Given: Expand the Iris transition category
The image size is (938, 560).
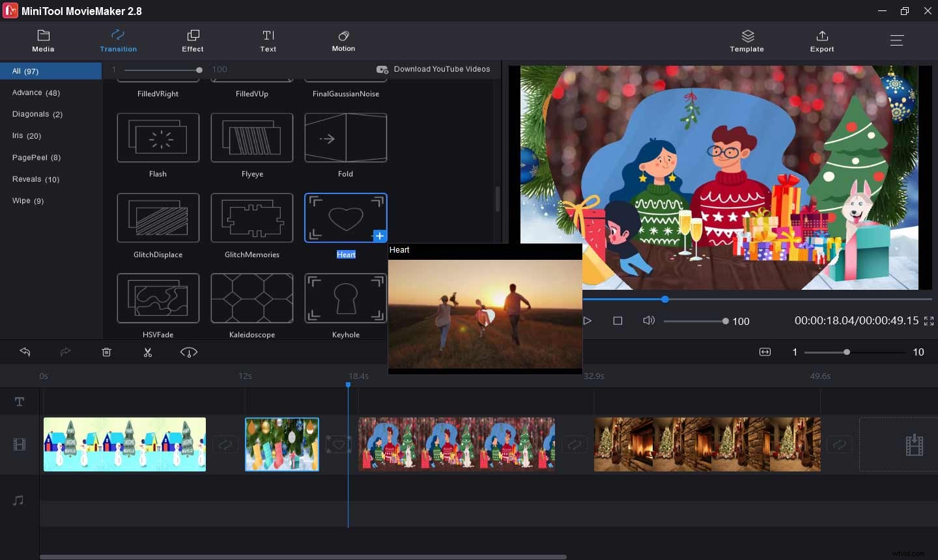Looking at the screenshot, I should pos(26,135).
